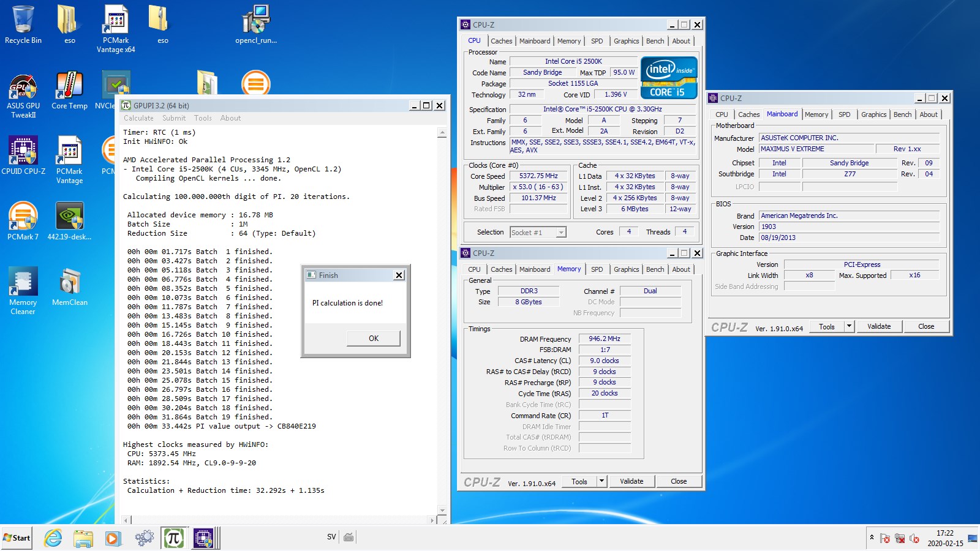Open the volume speaker tray icon
The width and height of the screenshot is (980, 551).
914,538
